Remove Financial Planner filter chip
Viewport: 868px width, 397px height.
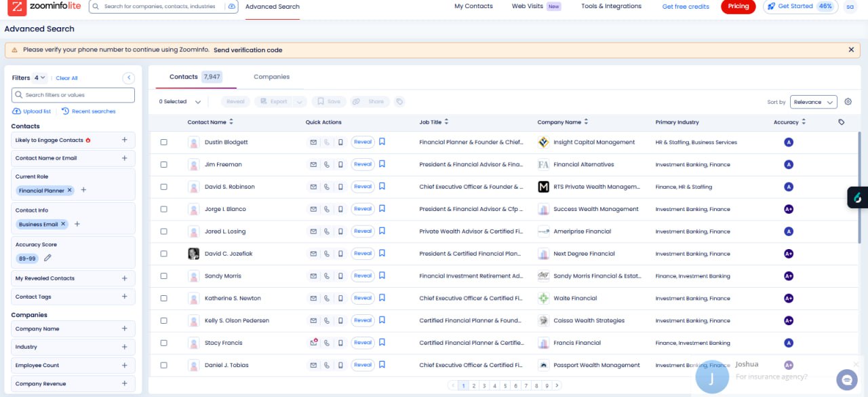coord(69,191)
